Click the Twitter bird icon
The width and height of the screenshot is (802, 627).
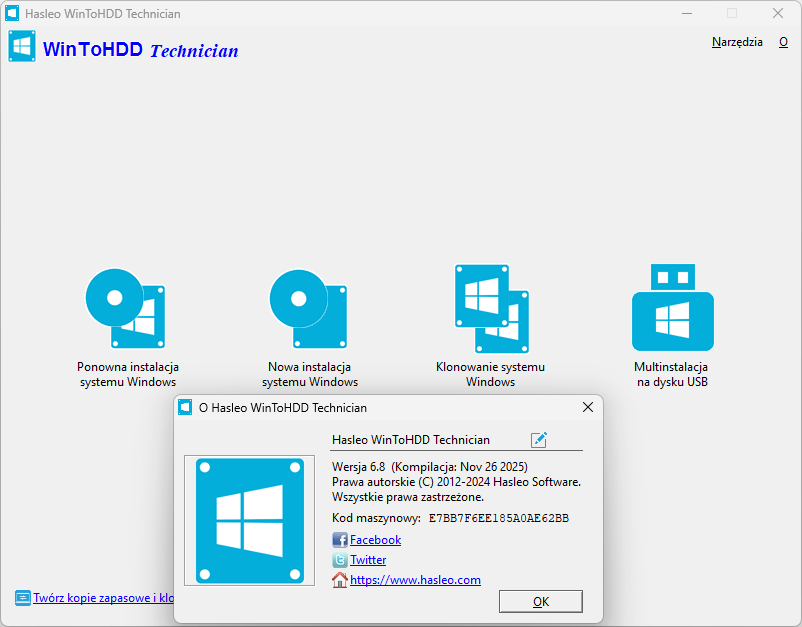click(x=340, y=560)
